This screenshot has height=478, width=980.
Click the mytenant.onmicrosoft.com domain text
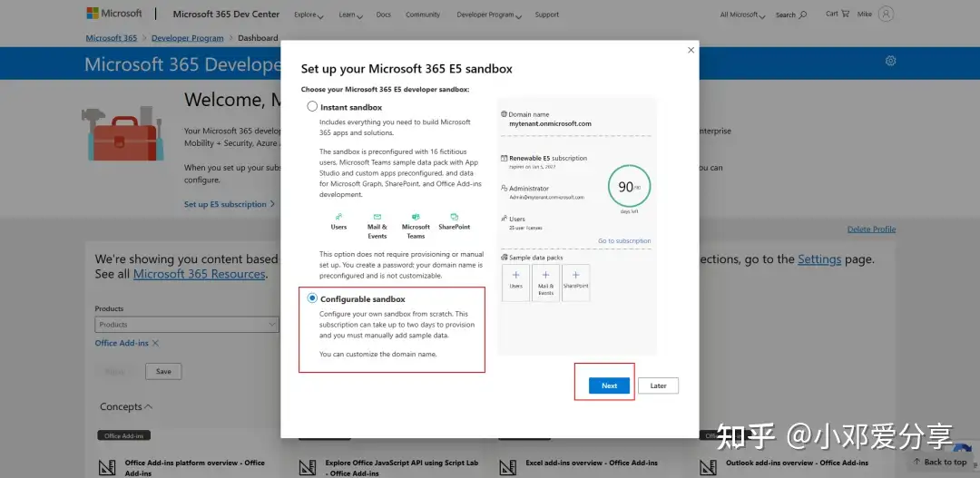click(550, 123)
